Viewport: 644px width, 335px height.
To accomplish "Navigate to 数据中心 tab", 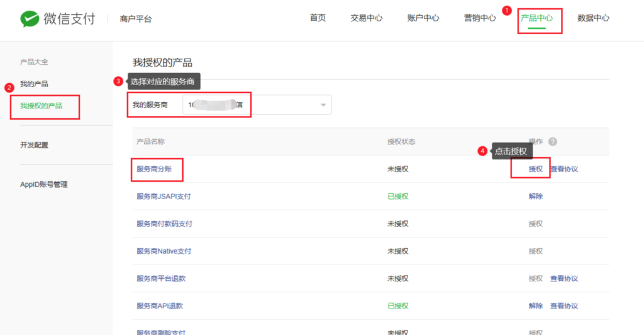I will [x=593, y=18].
